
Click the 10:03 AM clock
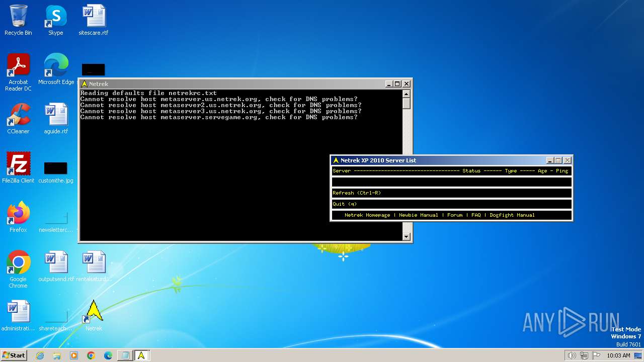pos(618,355)
